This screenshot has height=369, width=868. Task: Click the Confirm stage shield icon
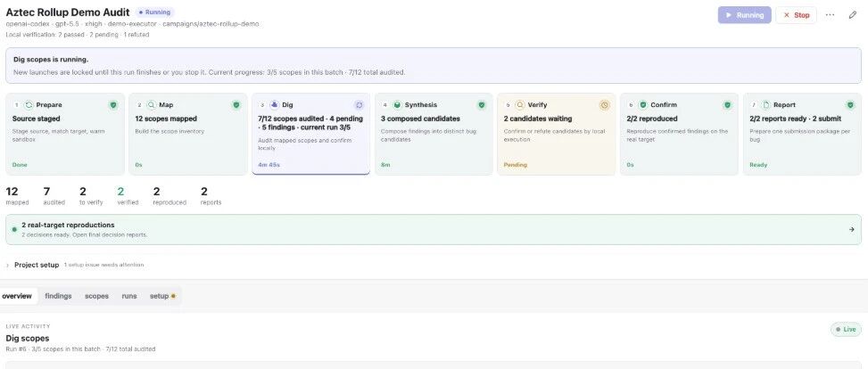642,104
